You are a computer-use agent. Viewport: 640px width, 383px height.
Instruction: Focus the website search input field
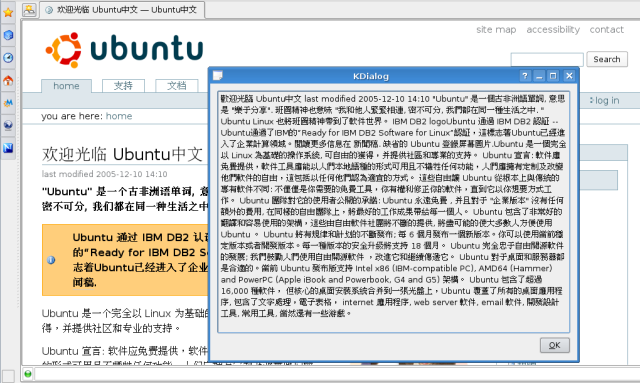point(547,60)
